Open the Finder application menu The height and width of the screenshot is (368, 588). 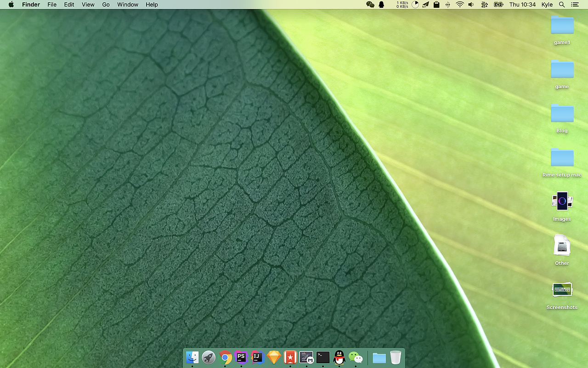click(31, 5)
